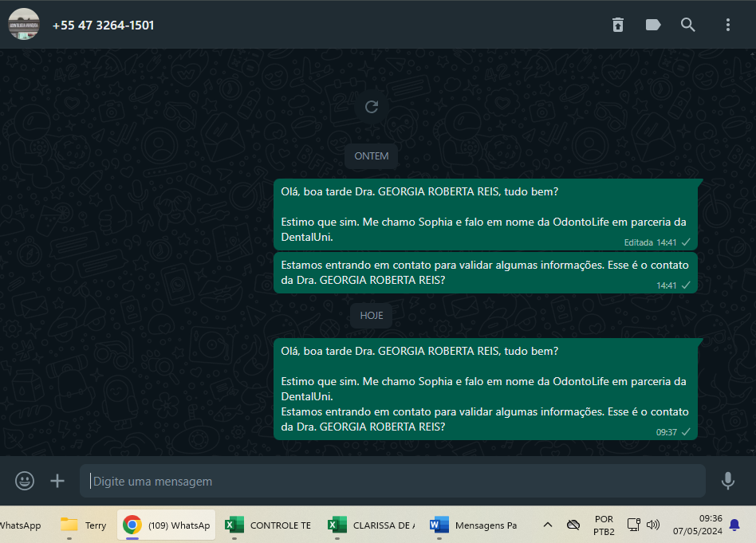Open the CLARISSA DE Excel workbook in taskbar
756x543 pixels.
(x=372, y=525)
